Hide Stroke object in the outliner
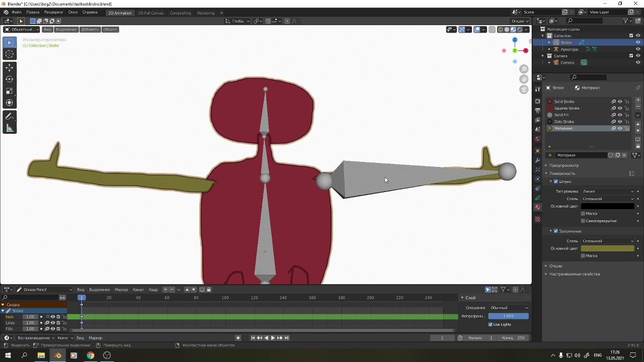This screenshot has height=362, width=644. point(638,42)
